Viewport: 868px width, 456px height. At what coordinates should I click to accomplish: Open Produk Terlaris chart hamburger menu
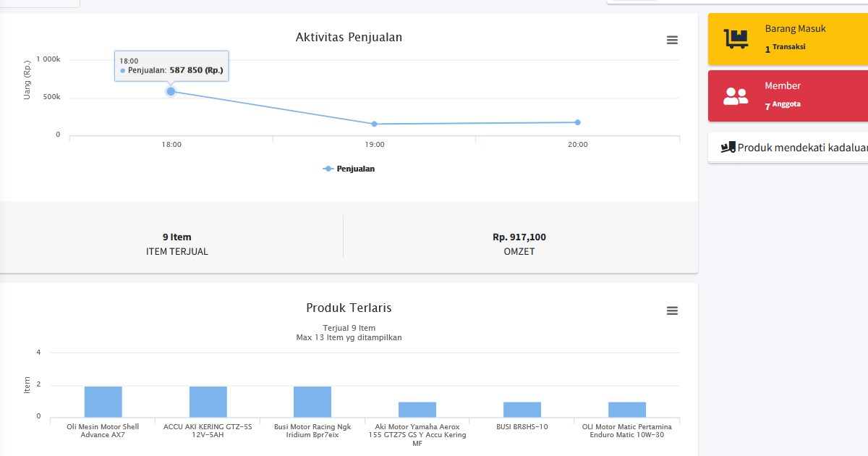tap(672, 311)
